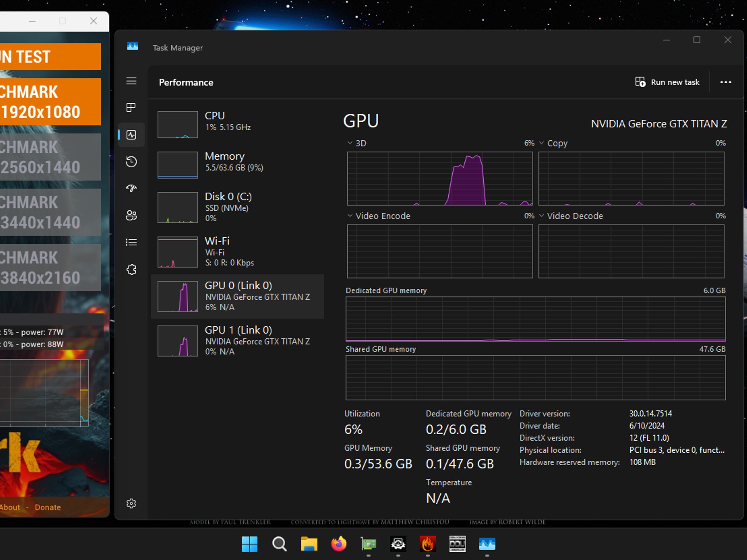Click the GPU 1 mini graph thumbnail

click(x=178, y=341)
